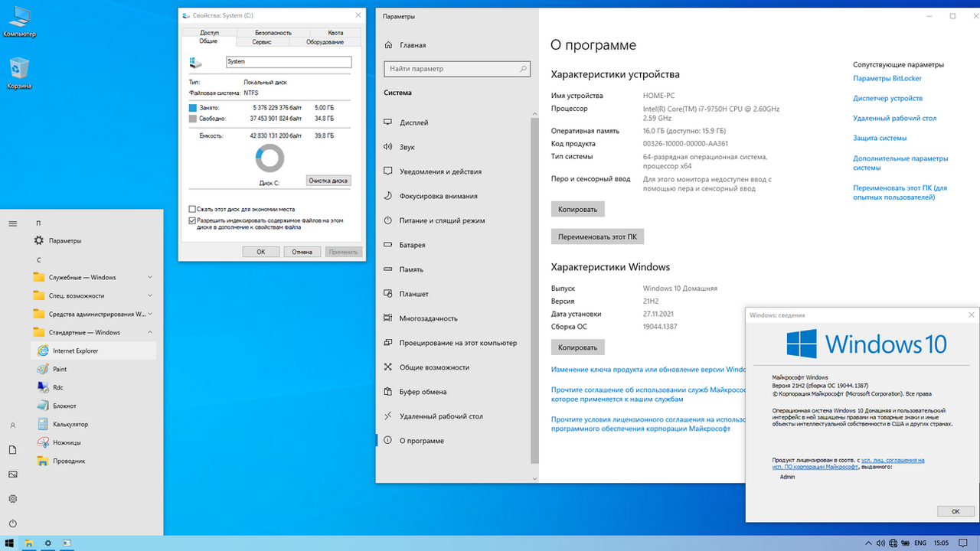Open Pictures icon in Start menu rail

(12, 474)
